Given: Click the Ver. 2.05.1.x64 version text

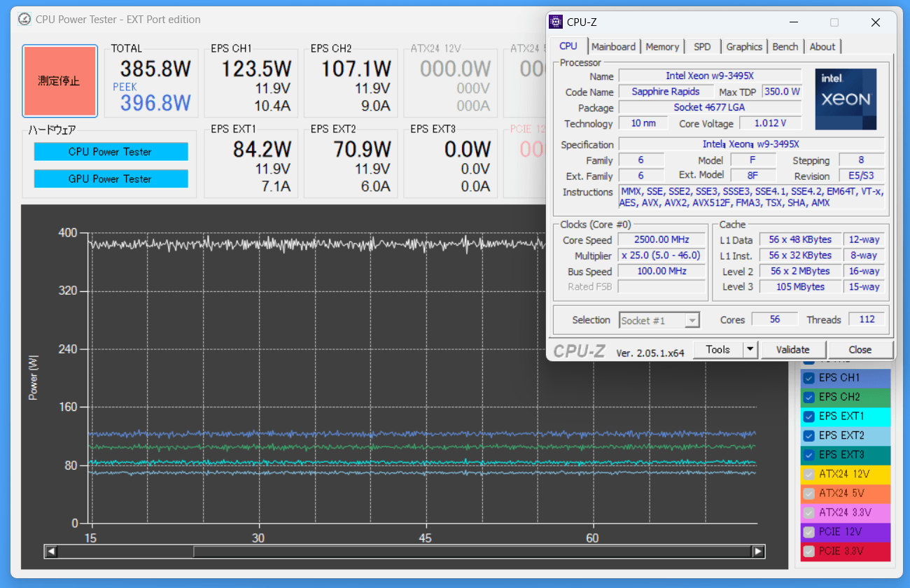Looking at the screenshot, I should pyautogui.click(x=650, y=353).
